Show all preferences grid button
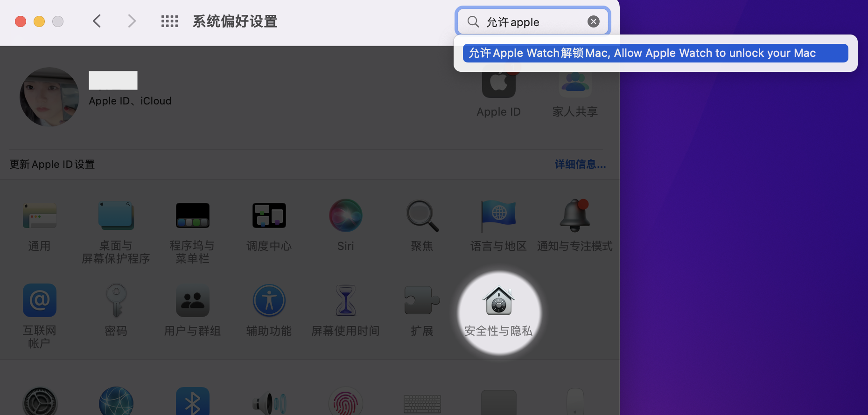Image resolution: width=868 pixels, height=415 pixels. tap(169, 21)
